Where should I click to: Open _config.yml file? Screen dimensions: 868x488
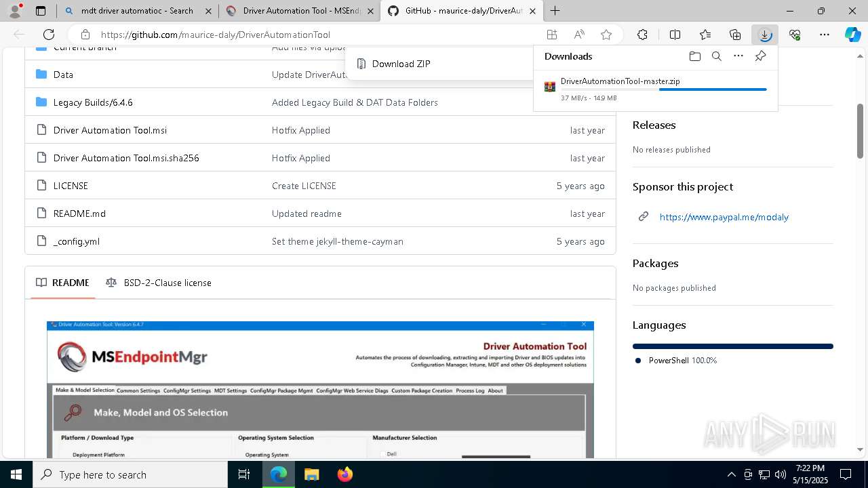coord(77,241)
